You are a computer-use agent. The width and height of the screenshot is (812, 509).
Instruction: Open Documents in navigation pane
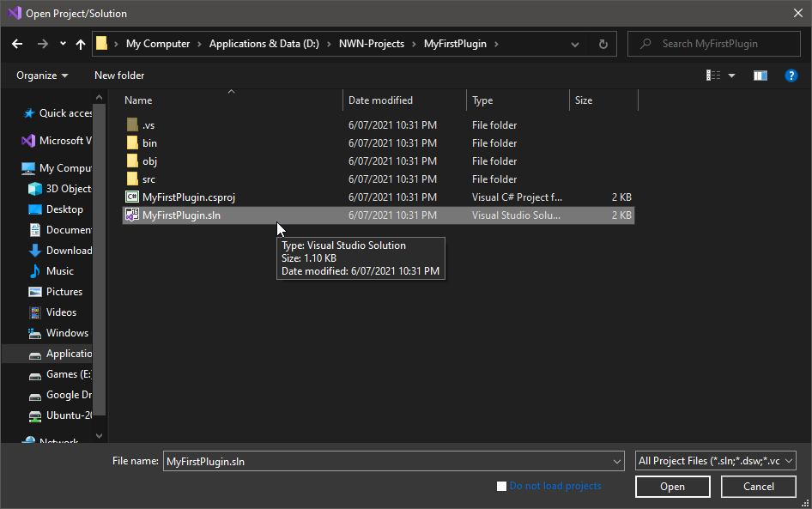(x=59, y=230)
